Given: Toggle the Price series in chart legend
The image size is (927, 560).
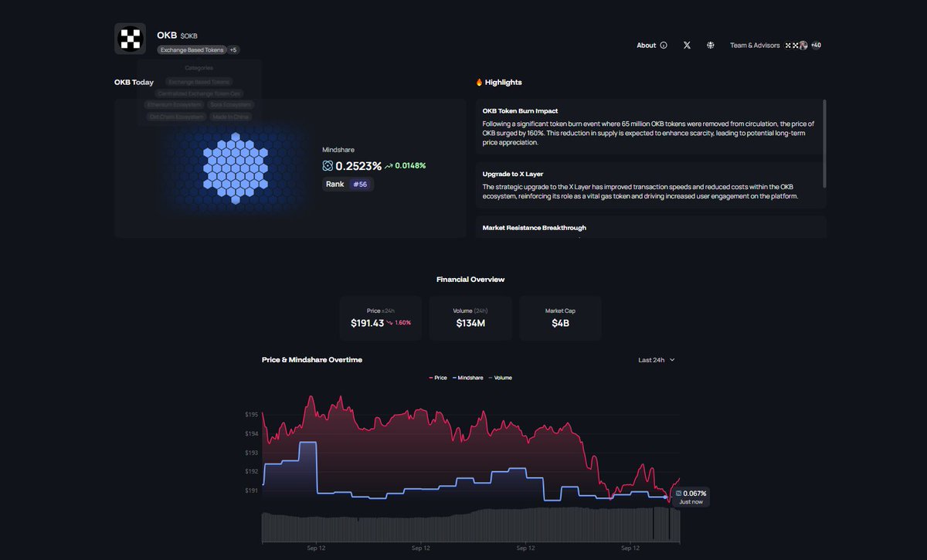Looking at the screenshot, I should point(438,378).
